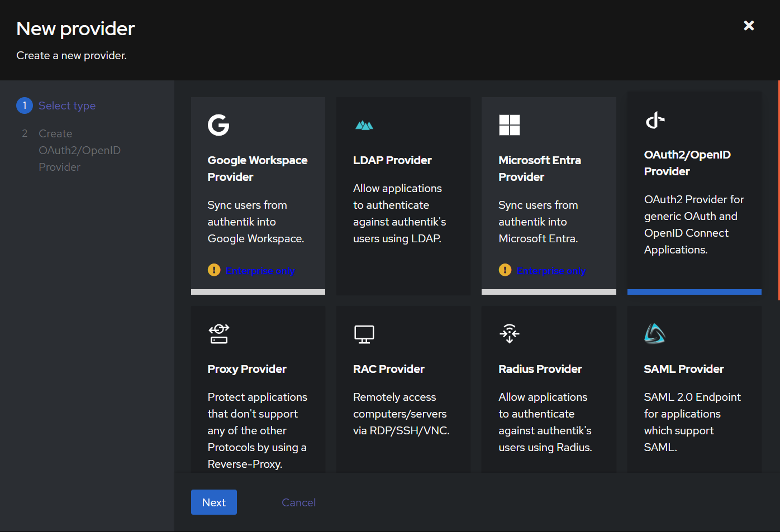Click 'Sync users from authentik into Microsoft Entra.' text
The image size is (780, 532).
pyautogui.click(x=539, y=222)
